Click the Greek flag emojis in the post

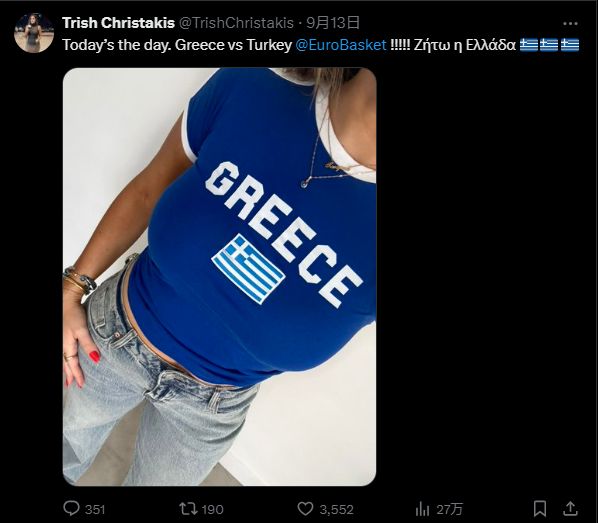(550, 45)
